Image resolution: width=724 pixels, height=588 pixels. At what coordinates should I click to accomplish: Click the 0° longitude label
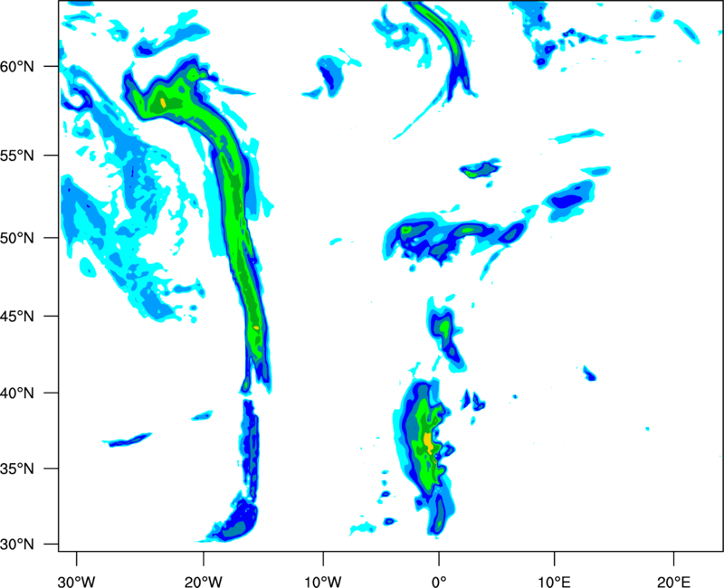439,582
